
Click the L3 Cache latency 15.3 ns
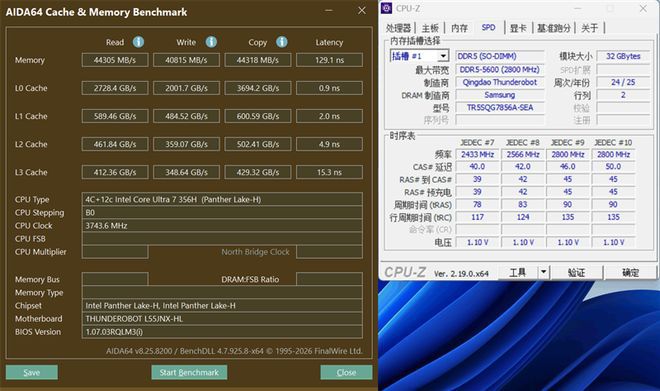click(329, 172)
